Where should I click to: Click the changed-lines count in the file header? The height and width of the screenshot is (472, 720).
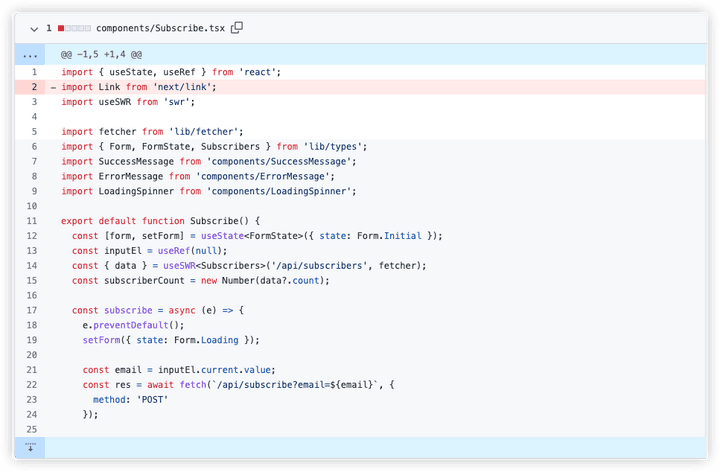[x=48, y=28]
